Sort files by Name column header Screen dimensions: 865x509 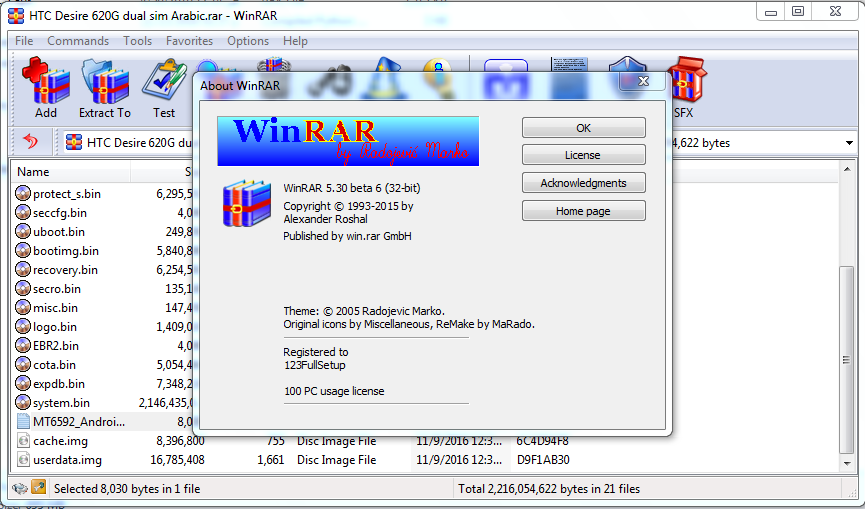click(71, 172)
